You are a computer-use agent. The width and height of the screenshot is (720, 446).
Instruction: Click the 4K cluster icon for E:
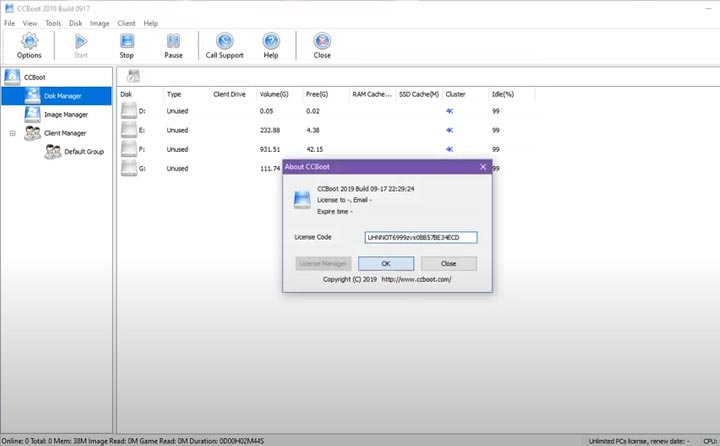pyautogui.click(x=450, y=130)
